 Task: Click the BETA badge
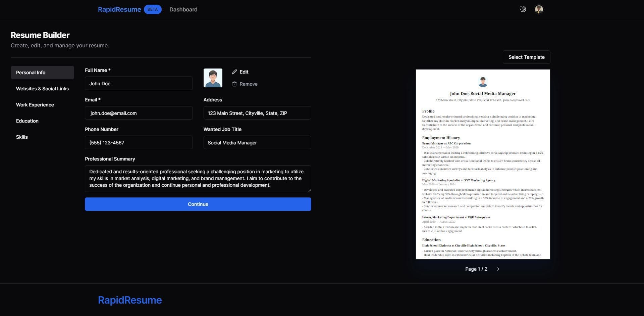coord(153,9)
